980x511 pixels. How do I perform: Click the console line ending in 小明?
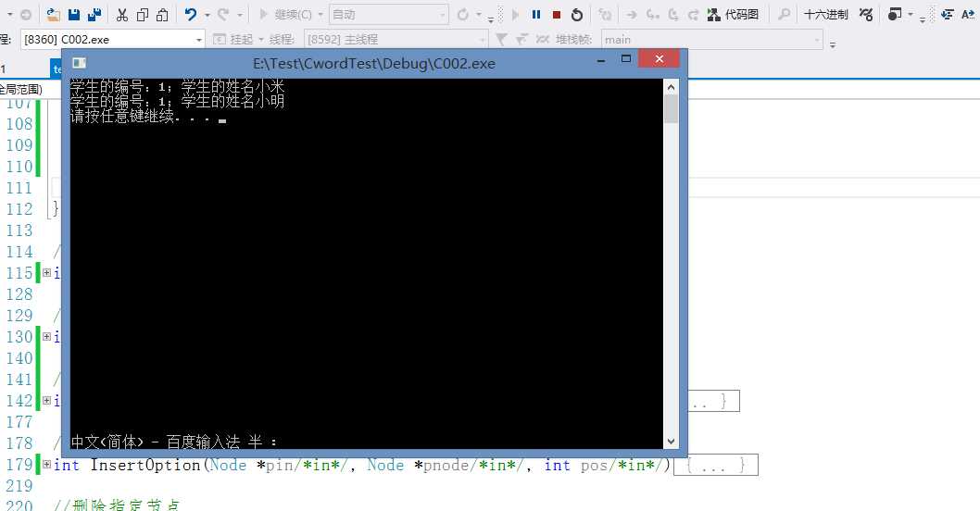[x=178, y=101]
